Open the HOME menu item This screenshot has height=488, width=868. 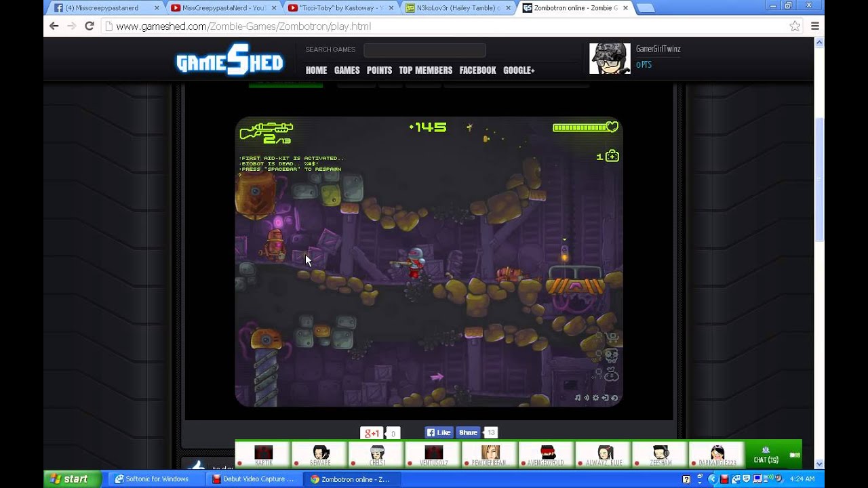click(316, 70)
